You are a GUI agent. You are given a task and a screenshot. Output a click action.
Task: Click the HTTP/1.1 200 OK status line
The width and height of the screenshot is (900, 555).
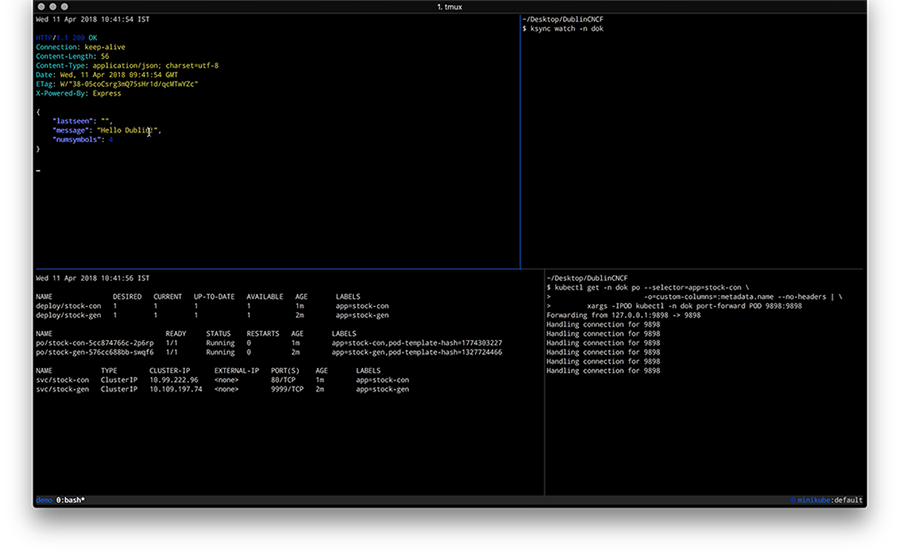(67, 38)
